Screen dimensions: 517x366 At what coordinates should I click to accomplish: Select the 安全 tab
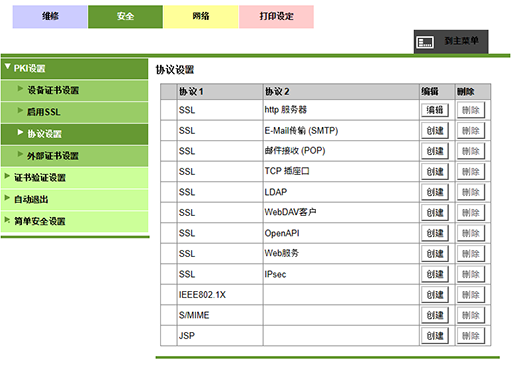pos(125,16)
